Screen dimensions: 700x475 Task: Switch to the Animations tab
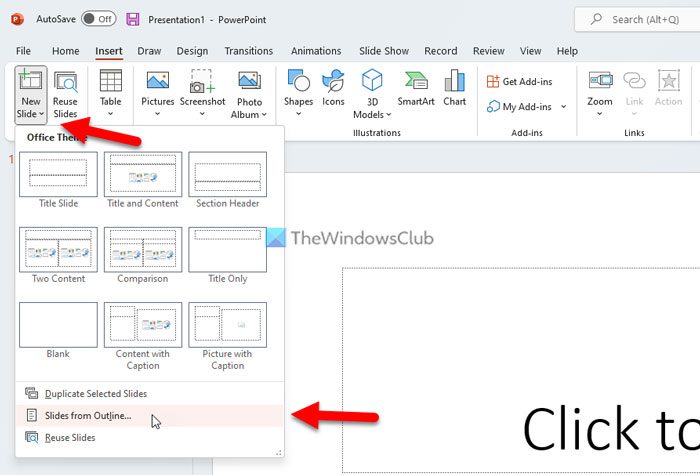(x=316, y=51)
